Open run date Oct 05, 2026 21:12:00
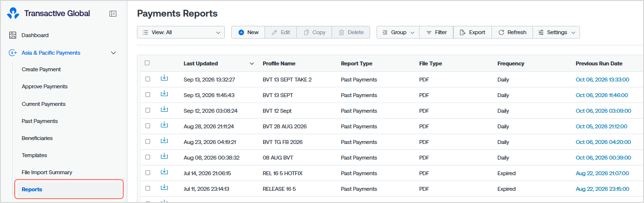This screenshot has width=644, height=203. click(x=601, y=126)
